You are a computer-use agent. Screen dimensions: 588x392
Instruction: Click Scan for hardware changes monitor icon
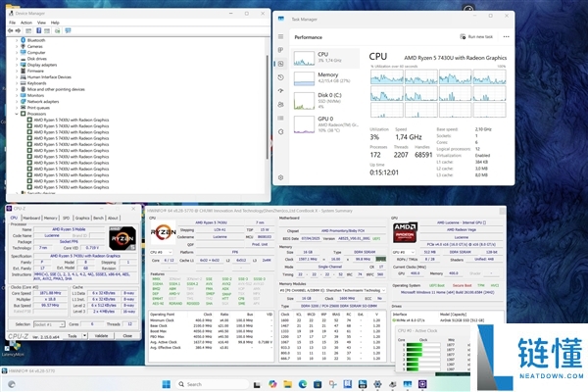click(x=68, y=30)
